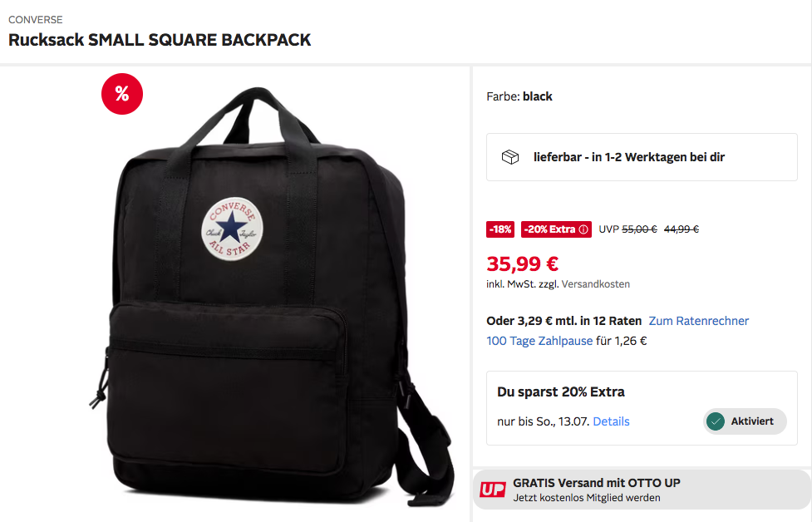Click Jetzt kostenlos Mitglied werden text
Image resolution: width=812 pixels, height=522 pixels.
pos(587,498)
